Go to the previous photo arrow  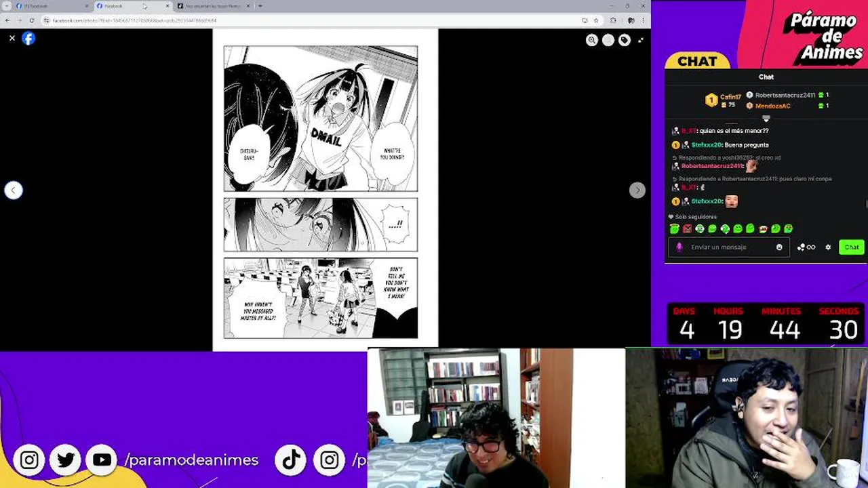coord(14,190)
